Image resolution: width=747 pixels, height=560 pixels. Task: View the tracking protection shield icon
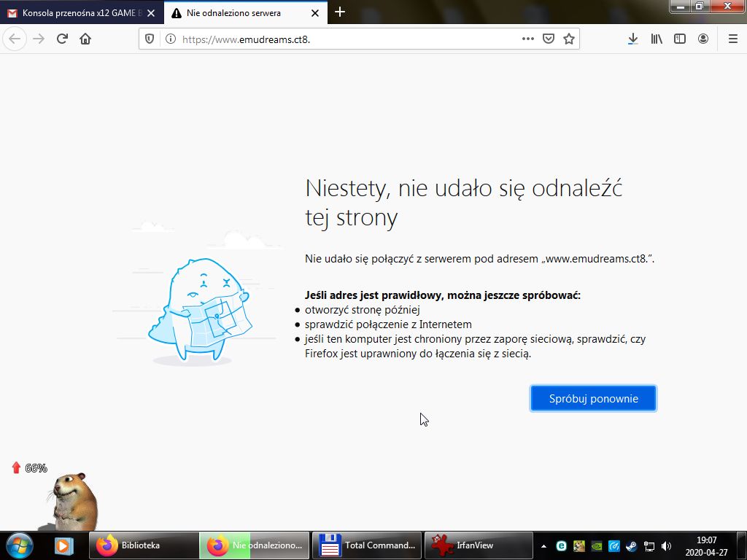[x=150, y=39]
